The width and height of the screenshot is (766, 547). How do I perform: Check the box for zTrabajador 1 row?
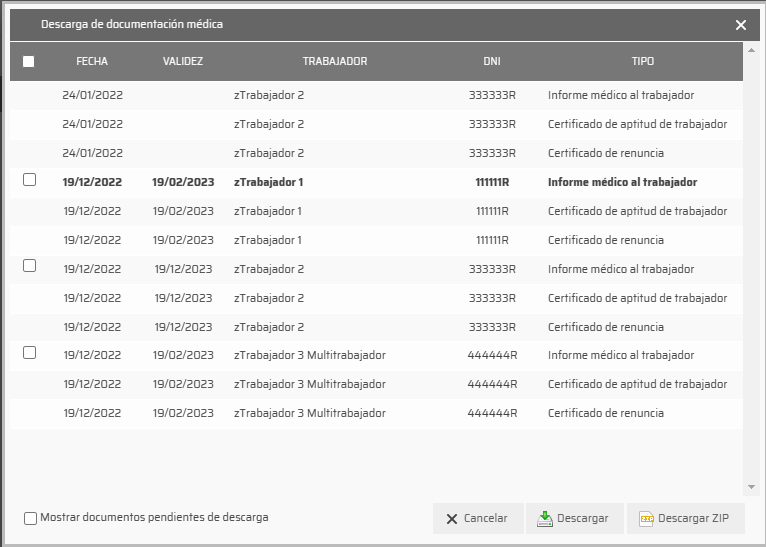(29, 180)
